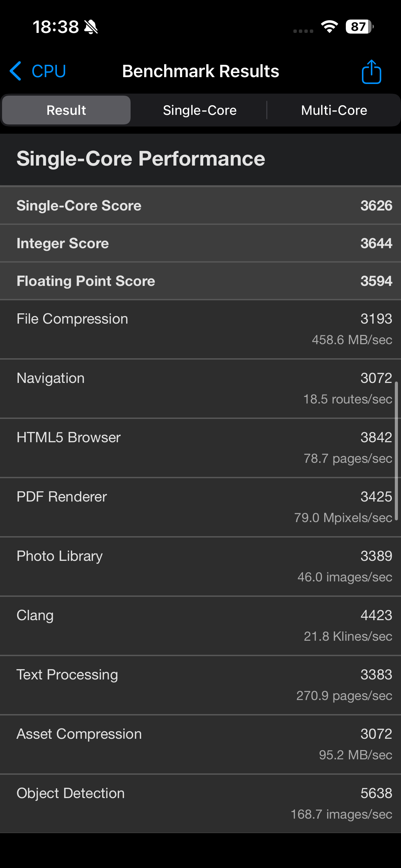Go back to CPU screen
This screenshot has height=868, width=401.
(x=49, y=71)
